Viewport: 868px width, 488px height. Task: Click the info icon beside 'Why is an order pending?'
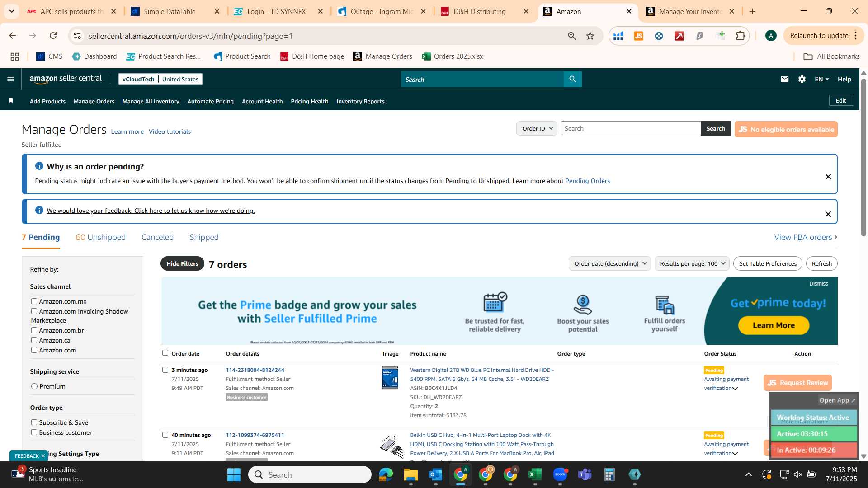(x=39, y=166)
